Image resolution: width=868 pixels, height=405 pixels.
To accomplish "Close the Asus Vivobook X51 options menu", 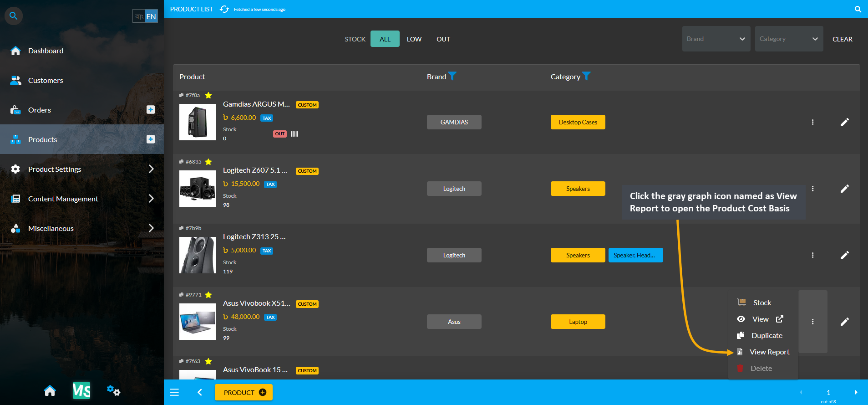I will click(x=812, y=322).
